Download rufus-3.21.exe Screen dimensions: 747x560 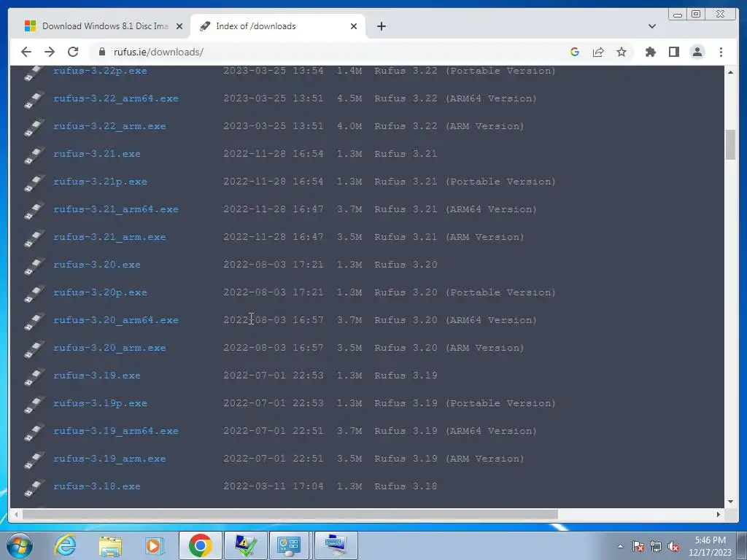tap(97, 154)
